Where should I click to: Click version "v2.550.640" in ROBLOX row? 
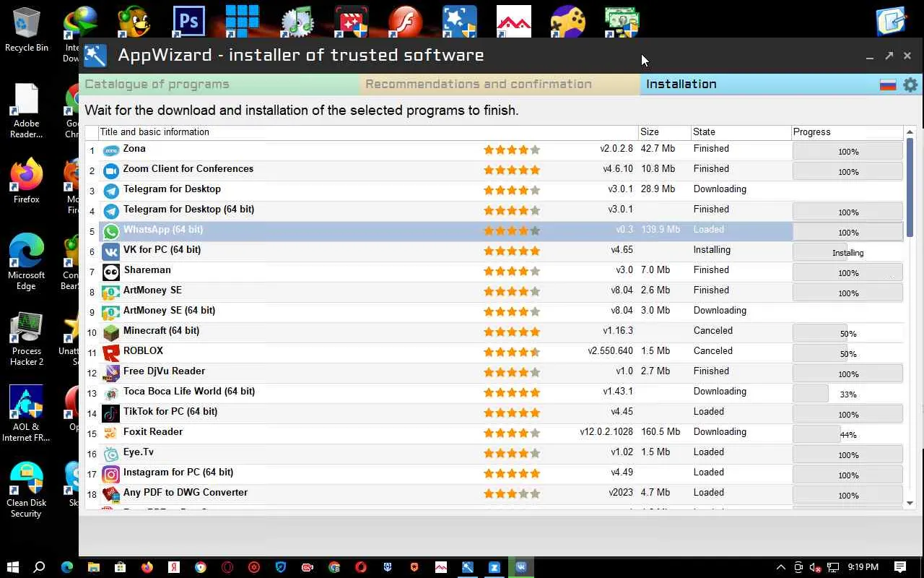pyautogui.click(x=610, y=351)
